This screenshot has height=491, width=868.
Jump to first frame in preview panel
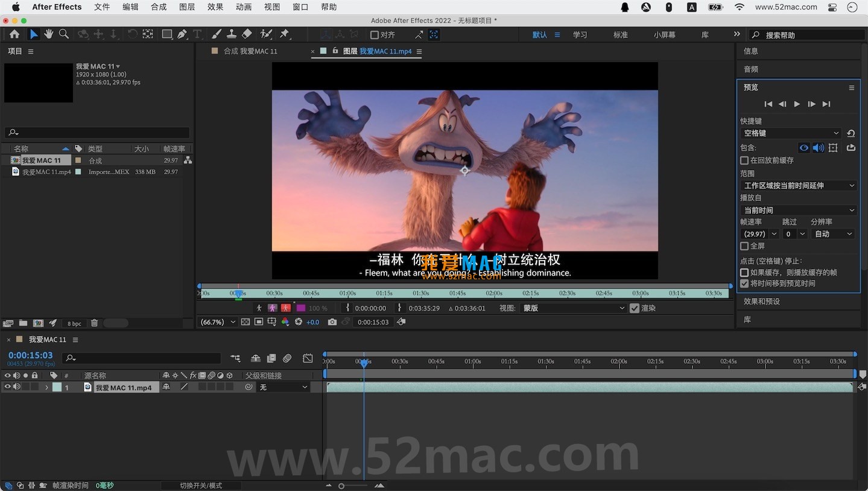click(x=768, y=104)
